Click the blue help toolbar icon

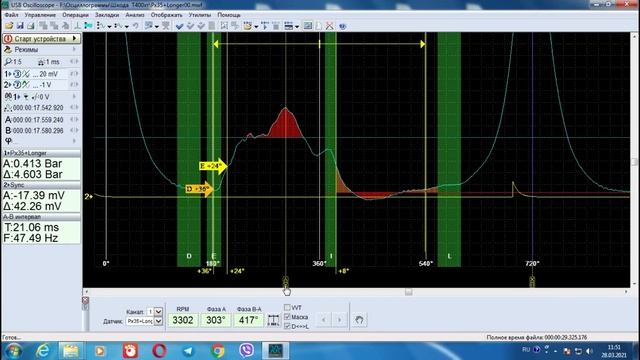(x=342, y=26)
